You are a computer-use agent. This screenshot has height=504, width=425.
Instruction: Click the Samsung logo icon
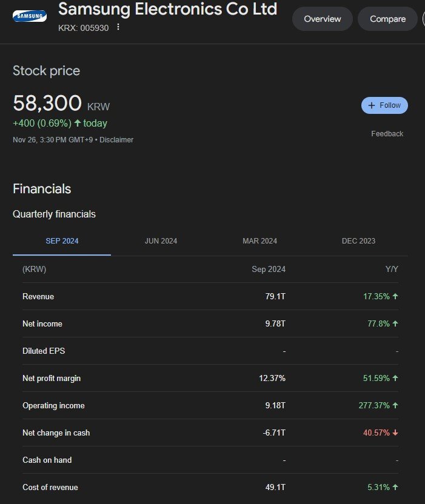click(30, 16)
